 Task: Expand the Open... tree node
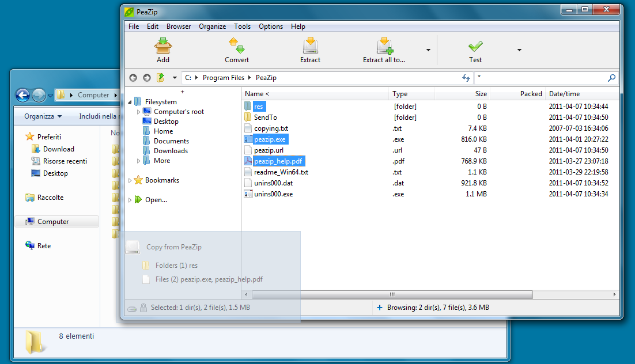130,200
